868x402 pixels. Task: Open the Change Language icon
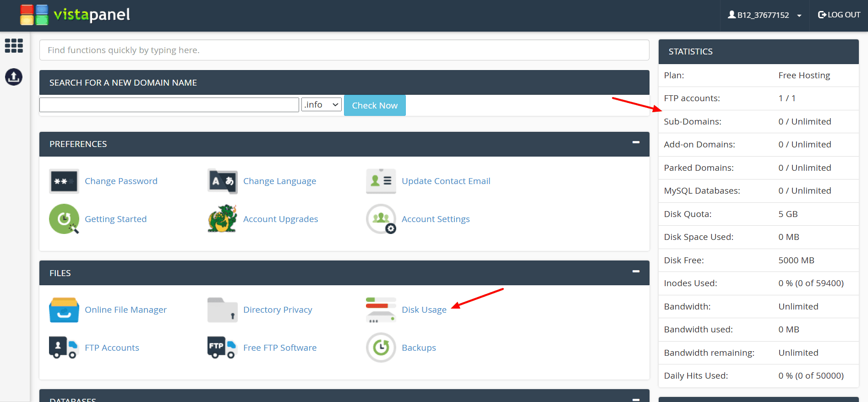pos(223,181)
